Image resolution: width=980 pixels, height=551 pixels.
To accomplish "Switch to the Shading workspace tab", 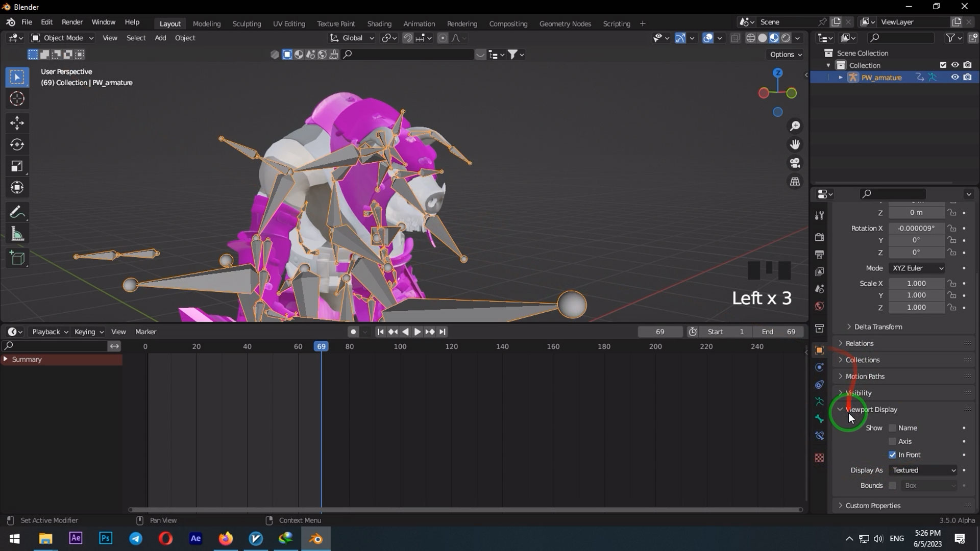I will point(379,23).
